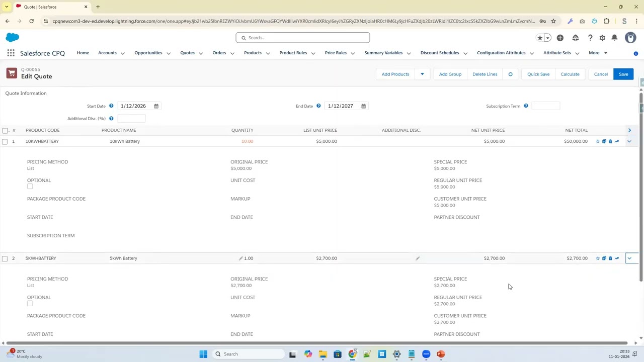Open the Trailhead guidance icon
This screenshot has height=362, width=644.
(576, 38)
